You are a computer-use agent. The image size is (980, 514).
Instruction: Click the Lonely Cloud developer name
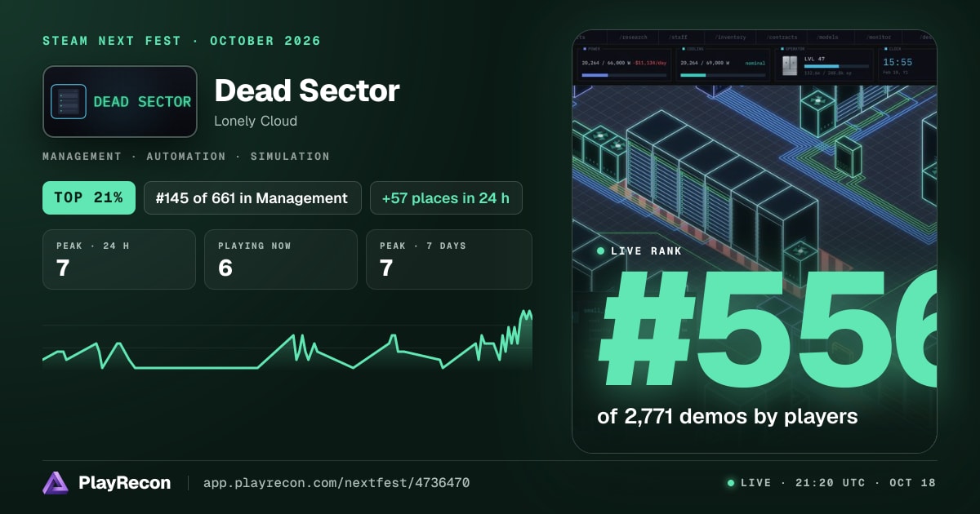pos(256,121)
